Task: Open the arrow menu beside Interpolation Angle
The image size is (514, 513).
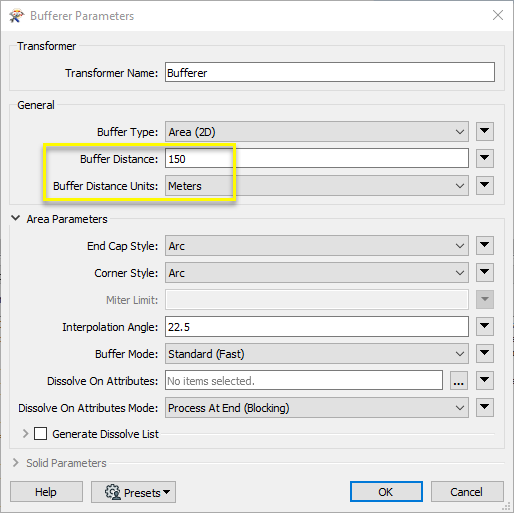Action: [485, 326]
